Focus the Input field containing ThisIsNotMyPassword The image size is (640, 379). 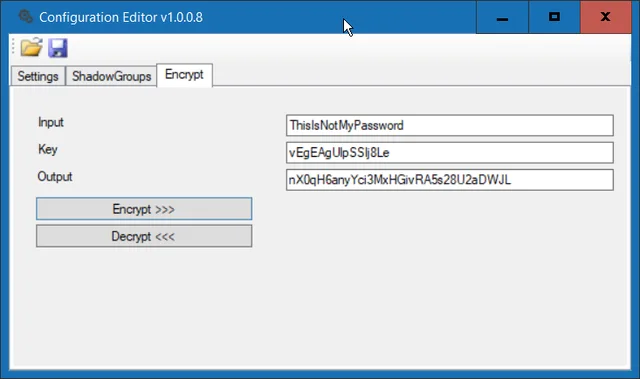tap(450, 125)
